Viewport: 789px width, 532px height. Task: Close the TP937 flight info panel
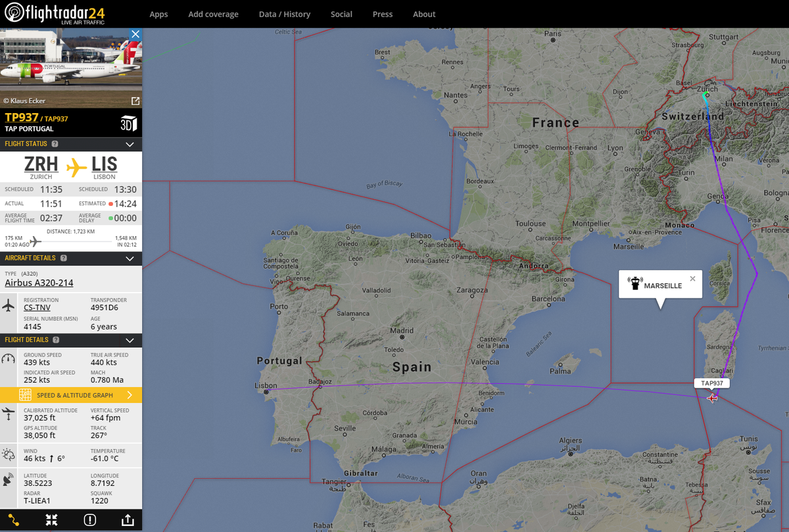[x=135, y=34]
